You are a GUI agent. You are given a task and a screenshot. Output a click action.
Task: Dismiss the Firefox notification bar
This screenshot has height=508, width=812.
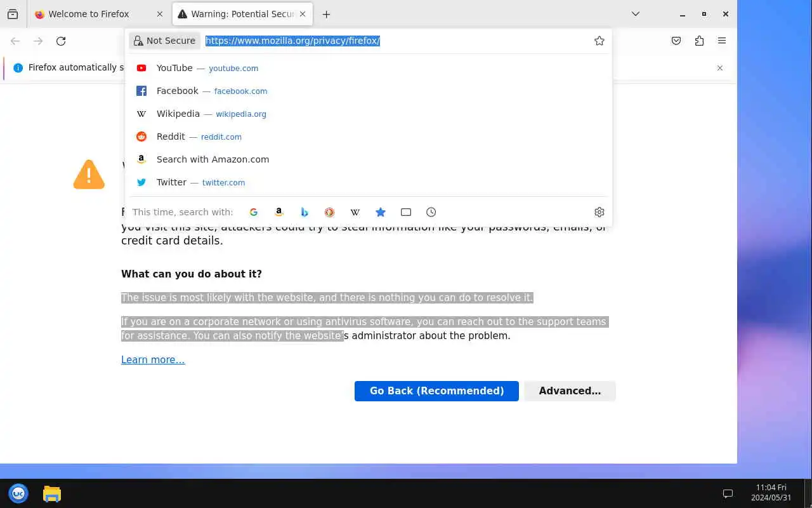[x=720, y=68]
